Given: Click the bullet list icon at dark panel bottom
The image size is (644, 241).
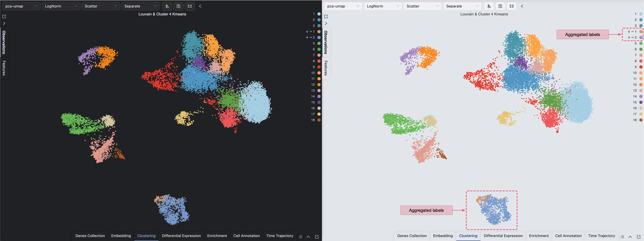Looking at the screenshot, I should pyautogui.click(x=301, y=237).
